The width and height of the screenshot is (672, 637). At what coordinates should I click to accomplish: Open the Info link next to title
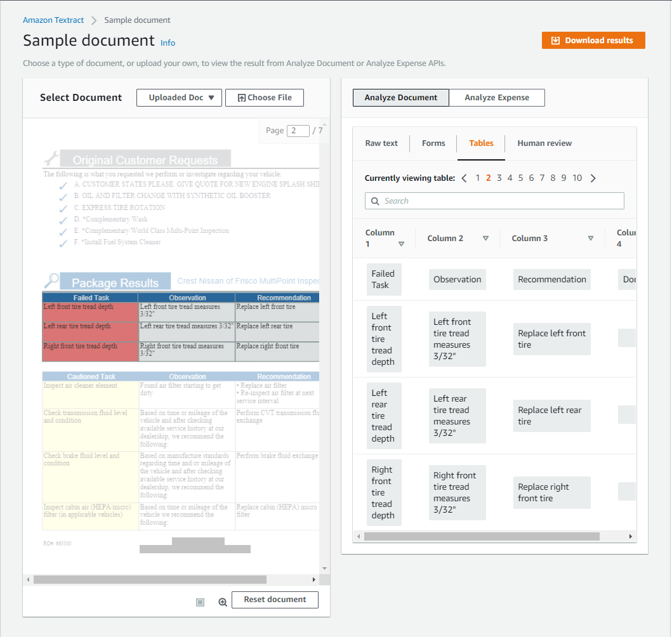coord(168,43)
